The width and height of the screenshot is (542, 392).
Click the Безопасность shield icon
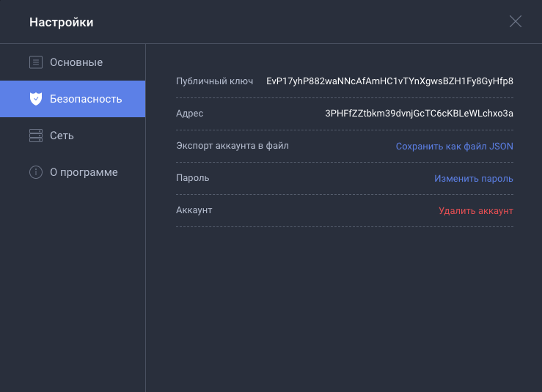click(35, 99)
